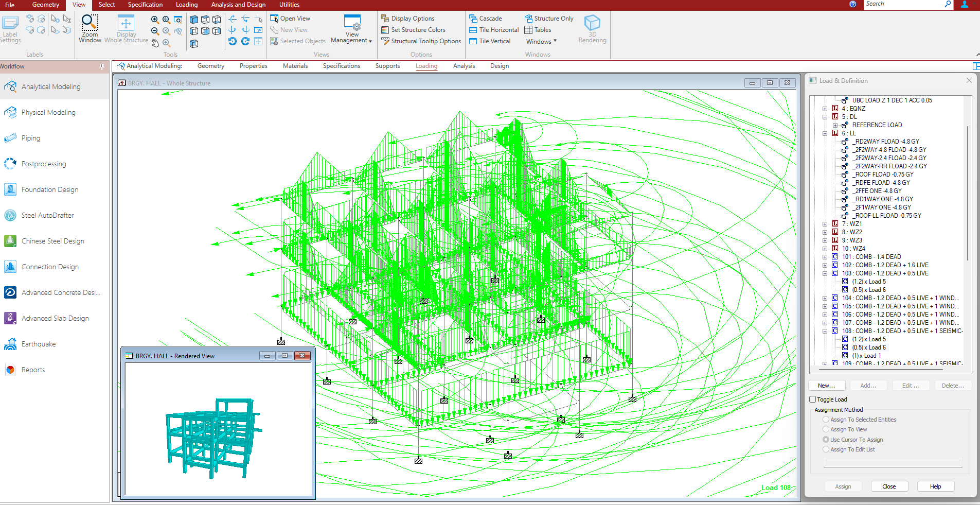Click the Zoom Window tool
Image resolution: width=980 pixels, height=505 pixels.
tap(90, 28)
